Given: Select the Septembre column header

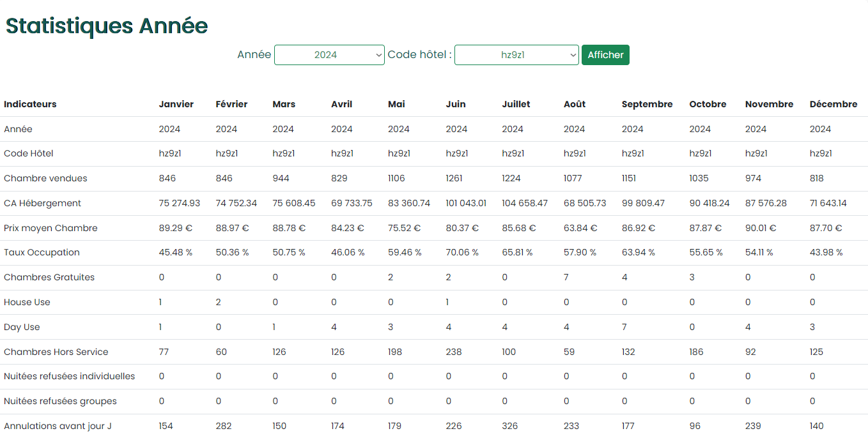Looking at the screenshot, I should 647,104.
